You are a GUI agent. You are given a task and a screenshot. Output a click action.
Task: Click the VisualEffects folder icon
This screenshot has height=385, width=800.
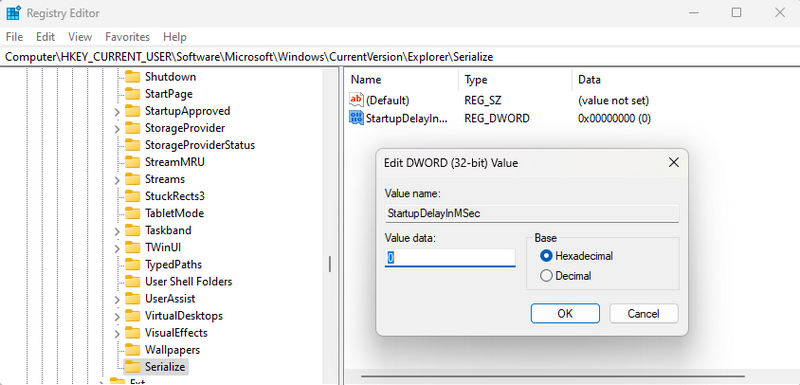133,332
